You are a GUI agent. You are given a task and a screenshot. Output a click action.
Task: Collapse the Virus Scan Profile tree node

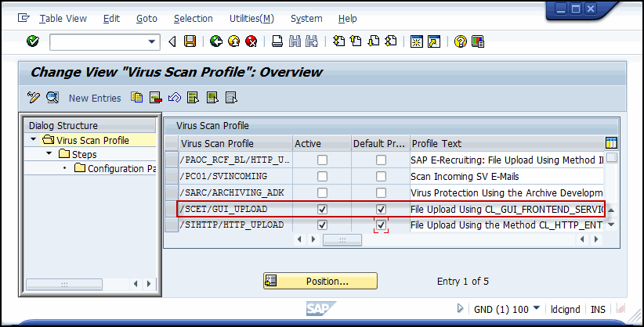click(x=34, y=140)
